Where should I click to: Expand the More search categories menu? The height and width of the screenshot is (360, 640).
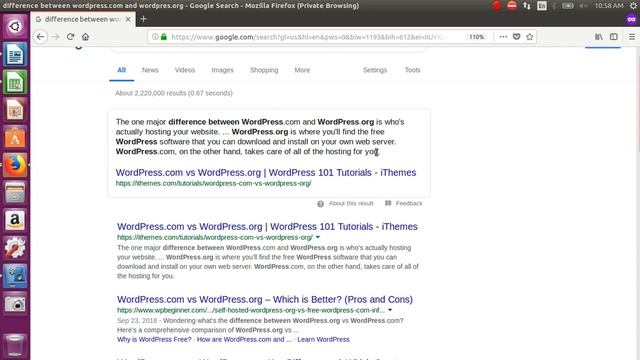[302, 70]
